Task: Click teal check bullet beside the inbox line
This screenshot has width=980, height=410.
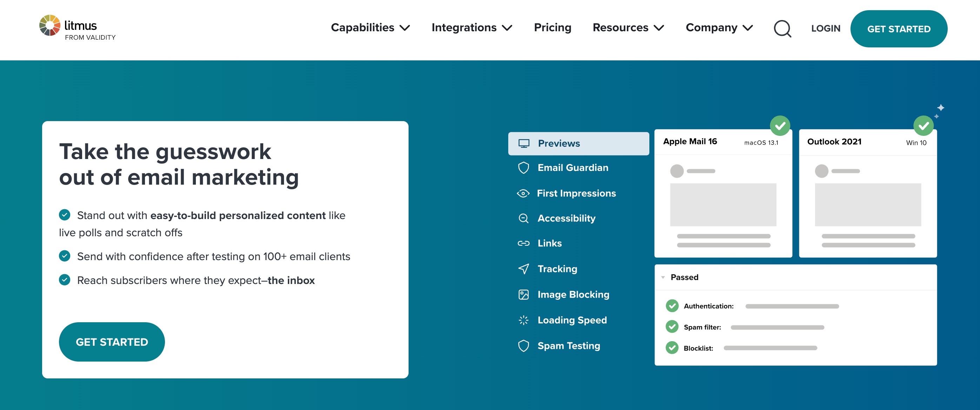Action: pos(65,280)
